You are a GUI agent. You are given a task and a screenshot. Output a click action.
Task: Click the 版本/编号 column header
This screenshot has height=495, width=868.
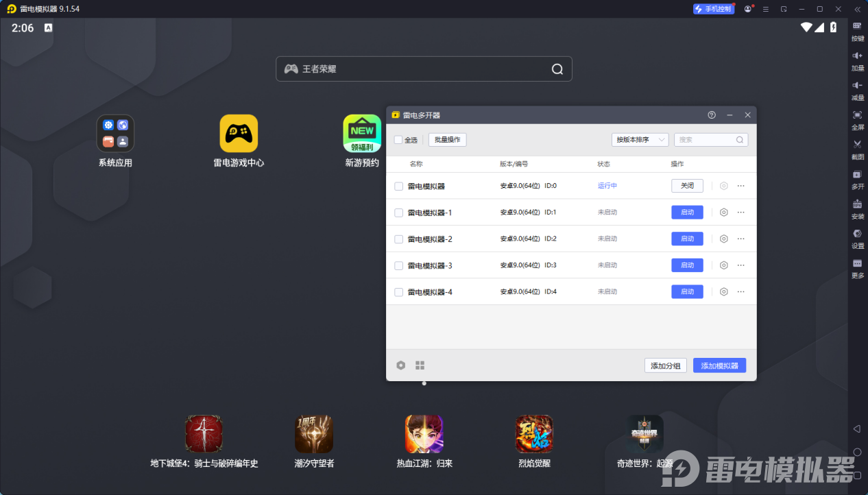point(514,165)
